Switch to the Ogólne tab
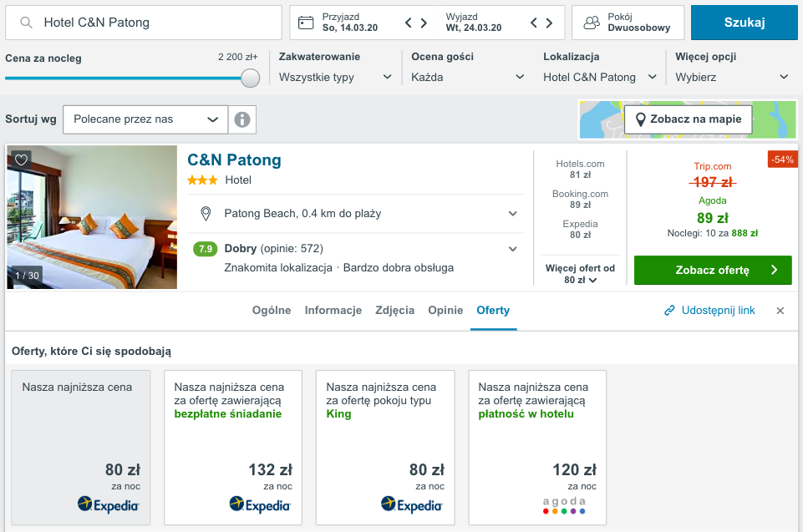803x532 pixels. coord(272,311)
